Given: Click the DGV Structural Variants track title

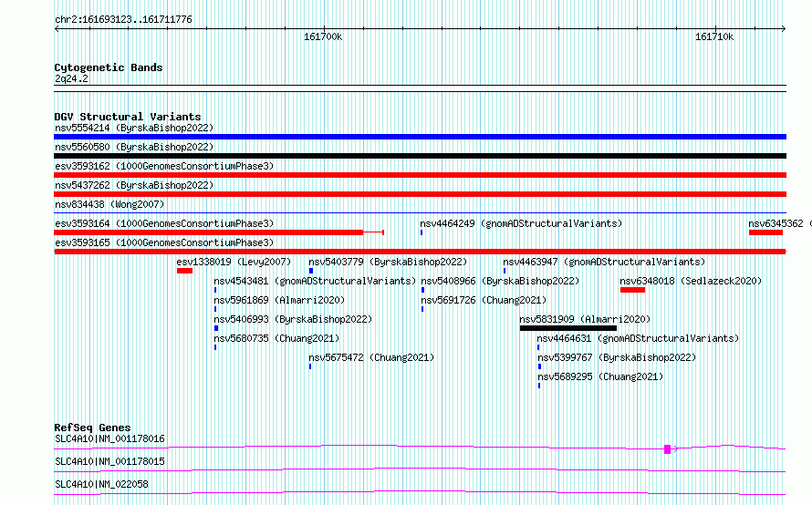Looking at the screenshot, I should pyautogui.click(x=128, y=117).
